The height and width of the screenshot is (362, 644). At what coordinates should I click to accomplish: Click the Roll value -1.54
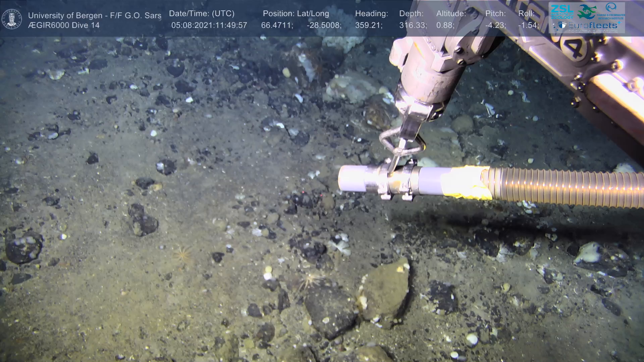coord(528,25)
